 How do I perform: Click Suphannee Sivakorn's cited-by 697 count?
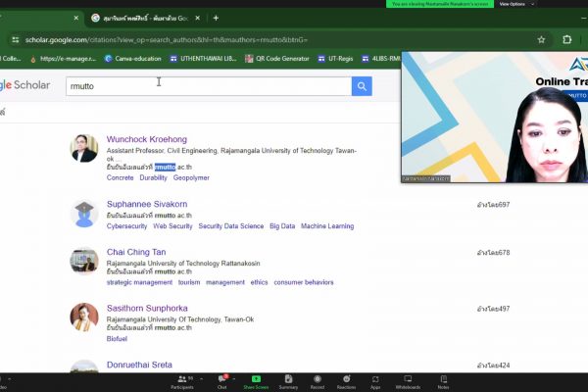[494, 205]
